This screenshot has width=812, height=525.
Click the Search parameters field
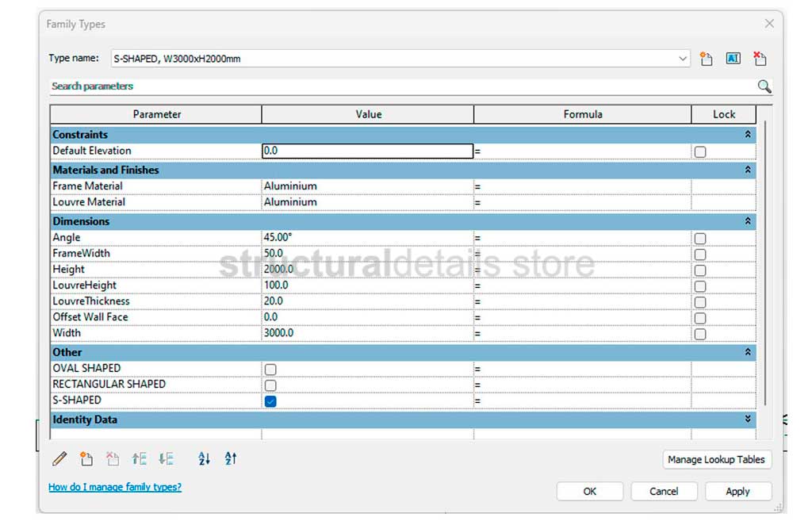pos(403,86)
